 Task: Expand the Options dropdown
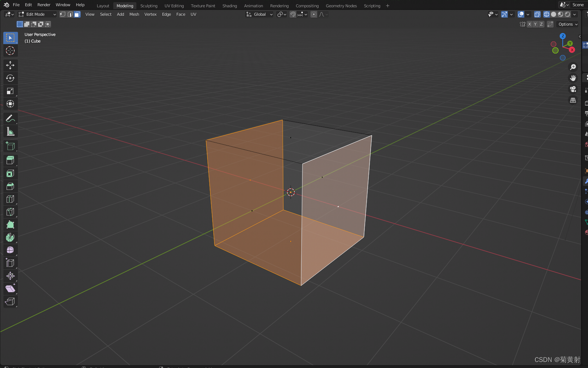point(568,24)
